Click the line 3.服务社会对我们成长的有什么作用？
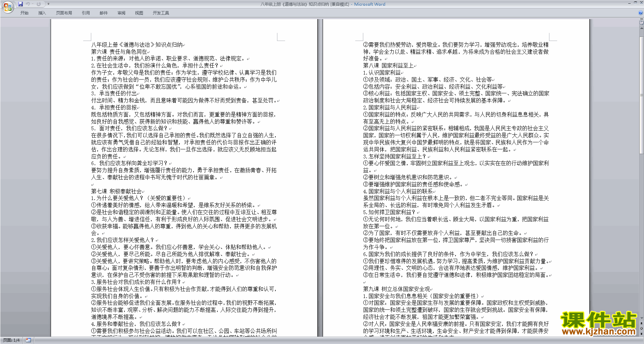The image size is (644, 344). (x=136, y=282)
